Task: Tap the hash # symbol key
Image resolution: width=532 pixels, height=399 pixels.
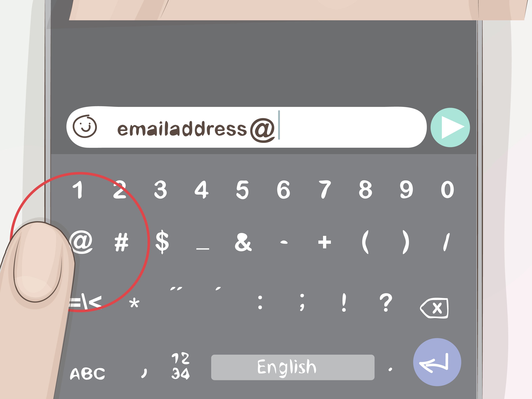Action: (121, 242)
